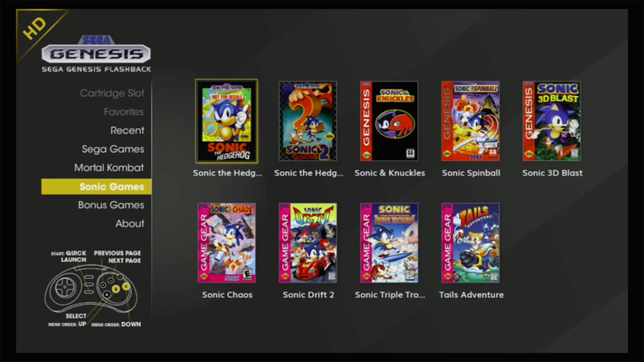
Task: Click the 'Sonic Chaos' title text
Action: [x=227, y=295]
